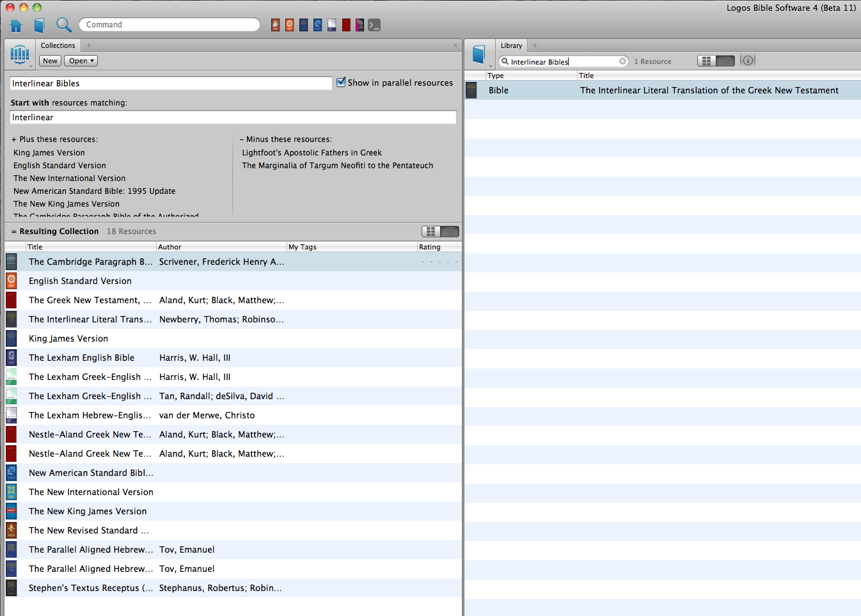Click The New King James Version cover icon

click(x=12, y=511)
